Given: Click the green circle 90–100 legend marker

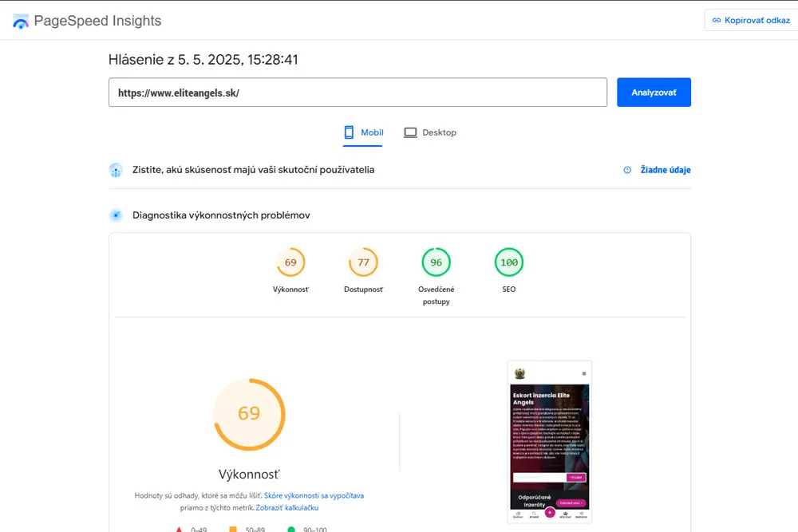Looking at the screenshot, I should coord(291,530).
